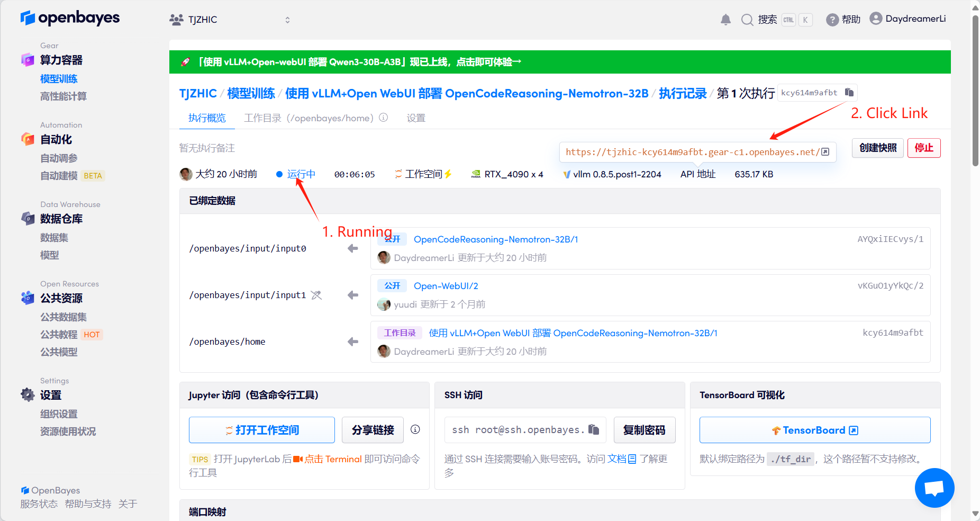
Task: Copy the SSH command with the clipboard icon
Action: tap(594, 429)
